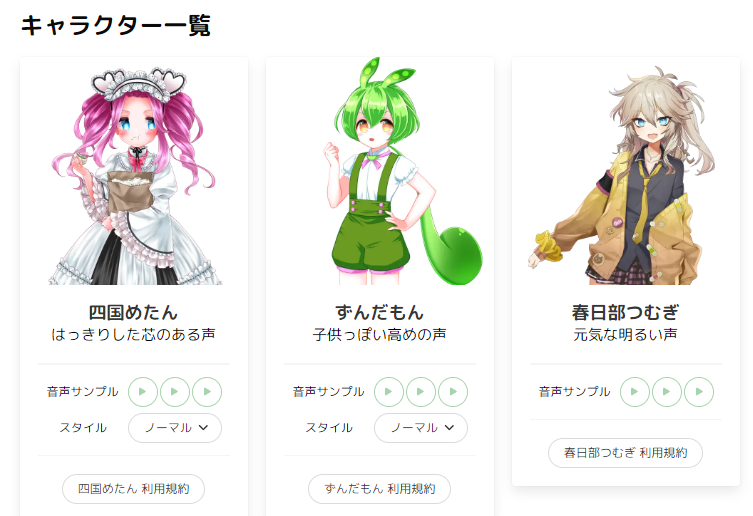
Task: Play second voice sample for ずんだもん
Action: [x=421, y=392]
